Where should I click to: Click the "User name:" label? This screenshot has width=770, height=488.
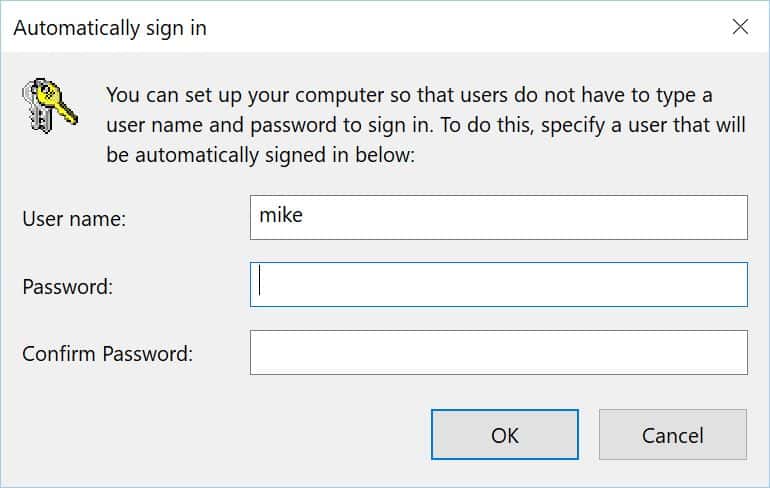click(x=74, y=219)
